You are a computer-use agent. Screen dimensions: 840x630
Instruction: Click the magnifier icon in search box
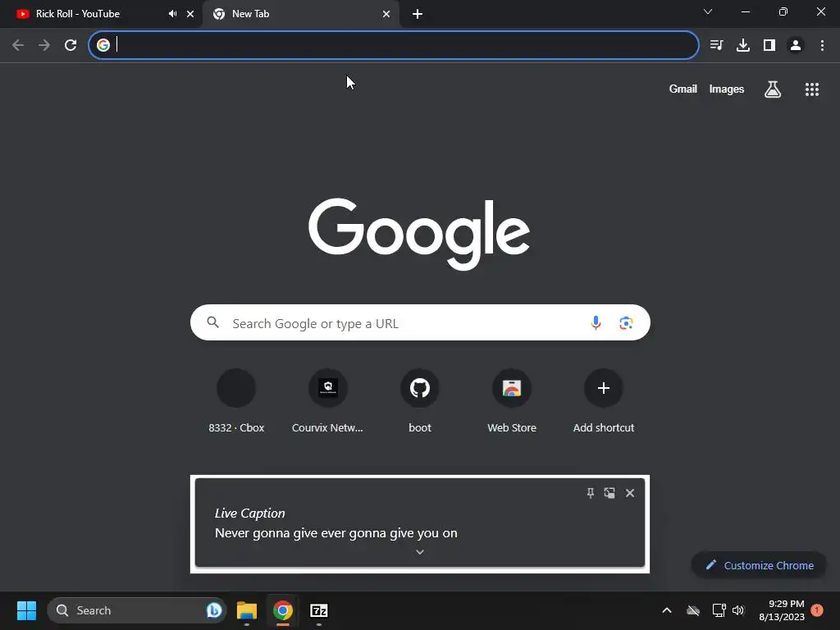(x=212, y=322)
